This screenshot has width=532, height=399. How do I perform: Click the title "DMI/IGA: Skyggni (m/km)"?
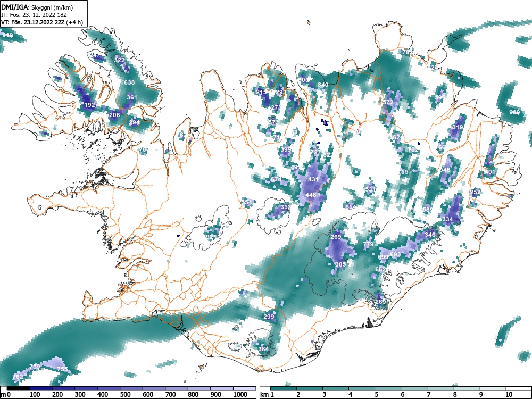[37, 7]
